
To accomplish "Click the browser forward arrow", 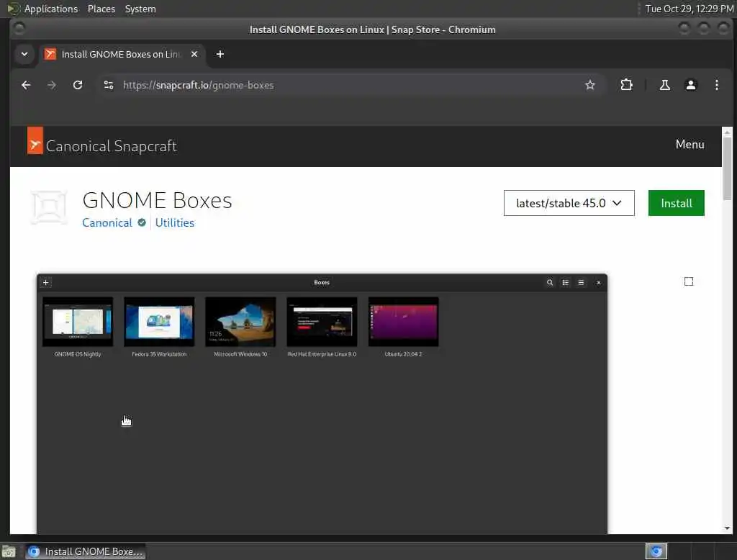I will click(52, 85).
